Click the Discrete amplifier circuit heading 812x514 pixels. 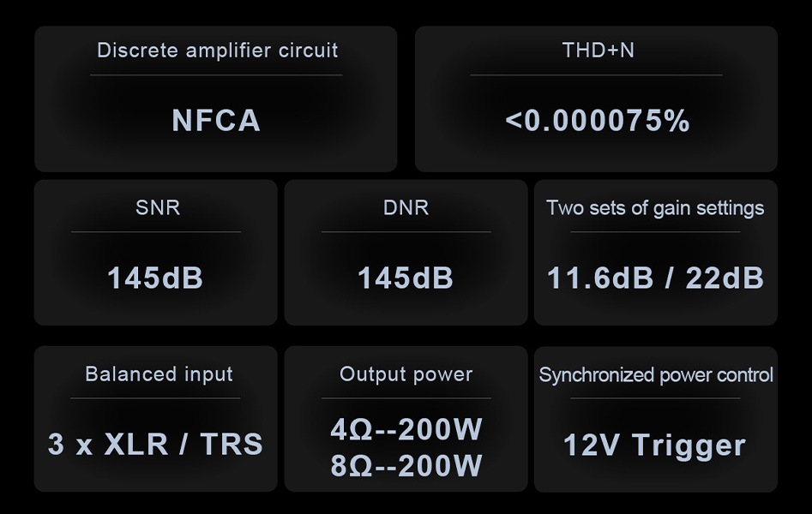[x=217, y=51]
